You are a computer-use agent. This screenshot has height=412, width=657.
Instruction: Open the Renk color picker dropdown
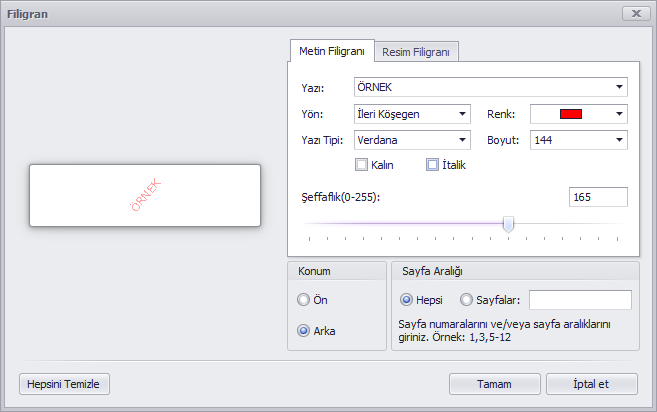[619, 114]
